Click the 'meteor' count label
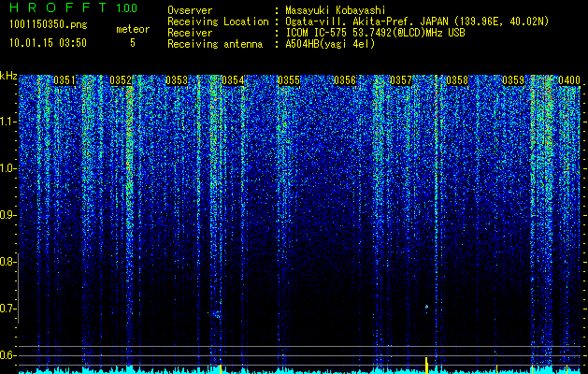 click(x=133, y=29)
